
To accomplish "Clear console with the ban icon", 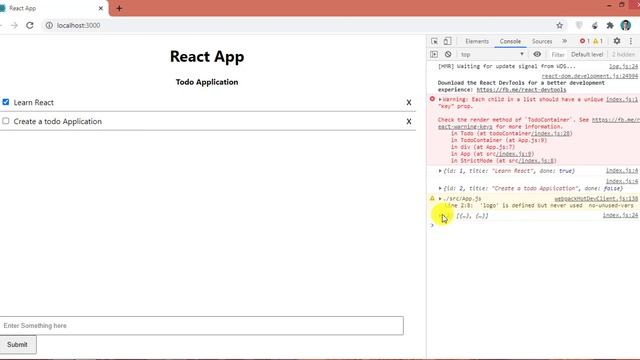I will [x=448, y=54].
